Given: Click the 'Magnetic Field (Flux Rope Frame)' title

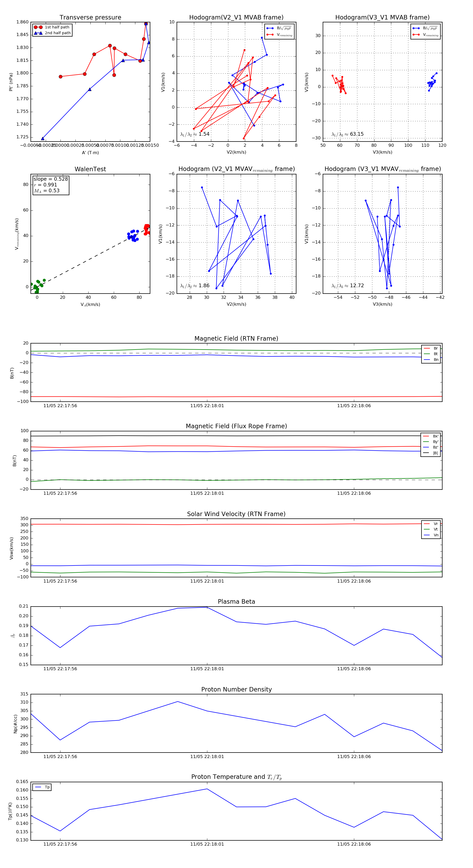Looking at the screenshot, I should pos(236,426).
